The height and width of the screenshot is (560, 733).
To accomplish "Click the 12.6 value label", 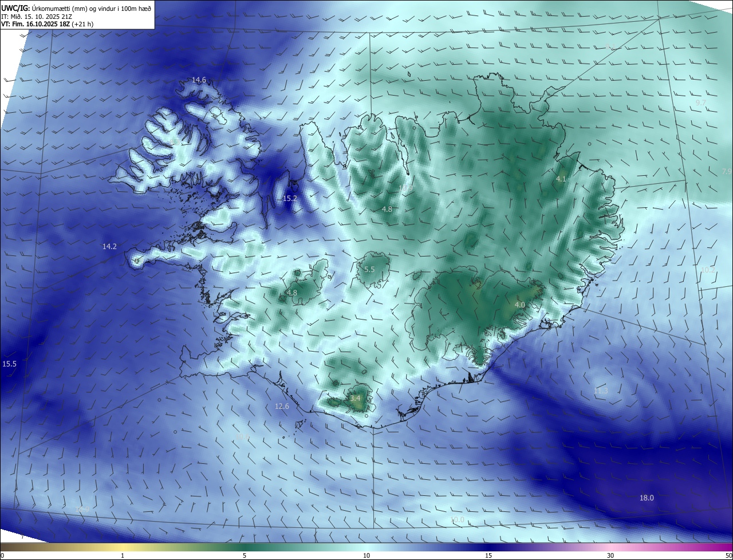I will point(282,407).
